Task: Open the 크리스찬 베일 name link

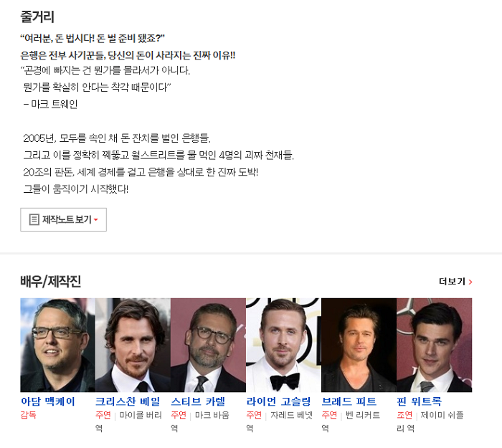Action: [x=128, y=401]
